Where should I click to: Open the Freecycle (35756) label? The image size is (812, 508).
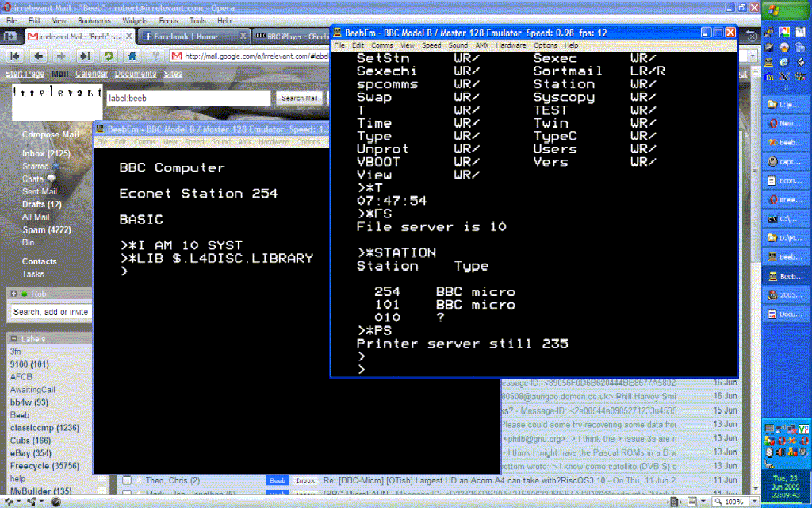pos(44,466)
